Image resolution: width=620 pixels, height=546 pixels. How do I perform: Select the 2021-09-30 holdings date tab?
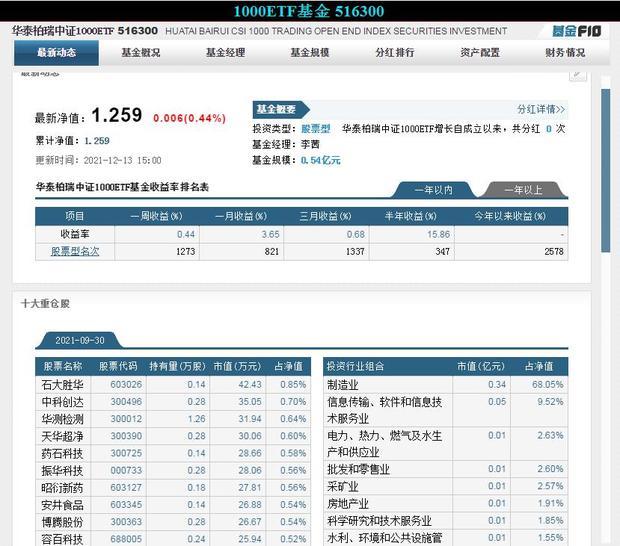coord(80,340)
